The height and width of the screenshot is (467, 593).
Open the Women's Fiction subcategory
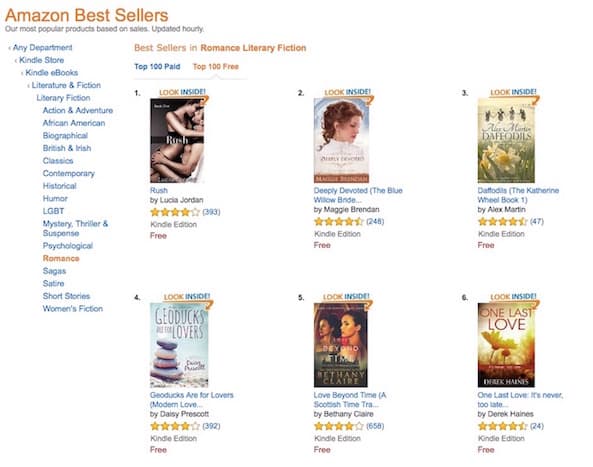(x=73, y=309)
